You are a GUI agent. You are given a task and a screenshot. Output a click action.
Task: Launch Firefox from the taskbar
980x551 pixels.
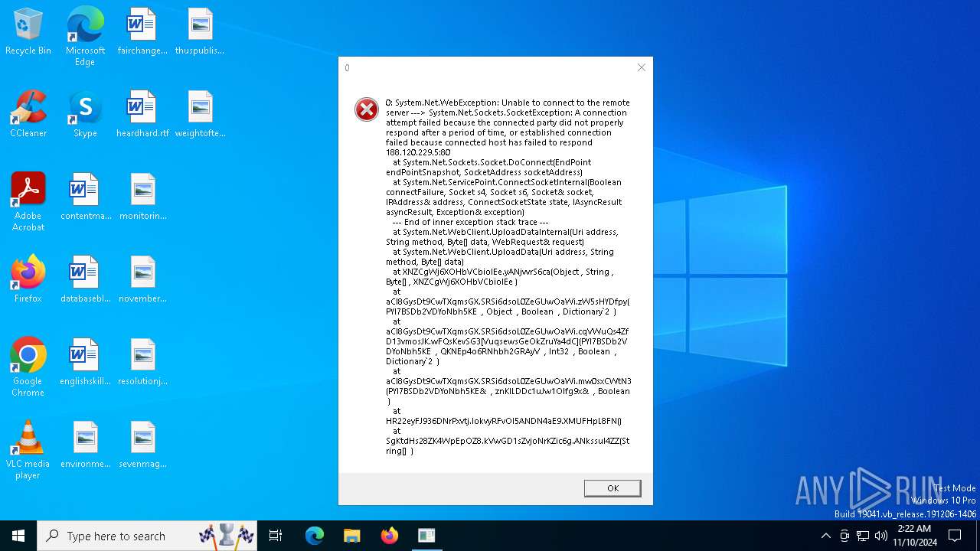pyautogui.click(x=390, y=536)
